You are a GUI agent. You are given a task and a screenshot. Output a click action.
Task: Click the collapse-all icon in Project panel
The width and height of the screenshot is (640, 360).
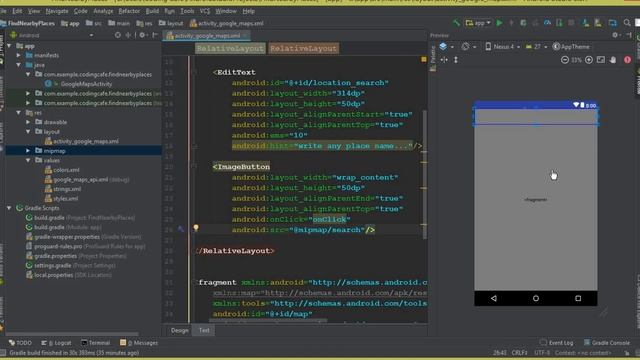(128, 35)
